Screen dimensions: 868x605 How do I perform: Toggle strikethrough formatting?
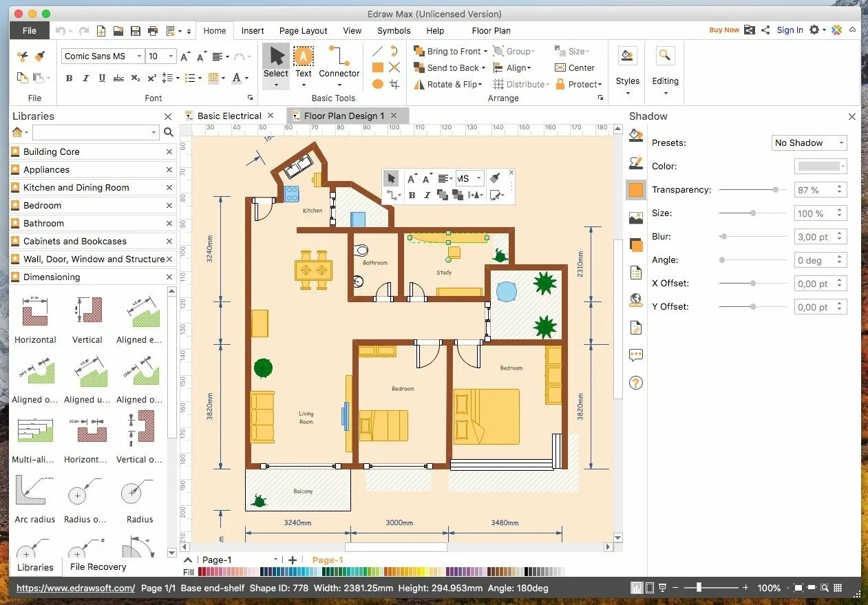point(118,78)
